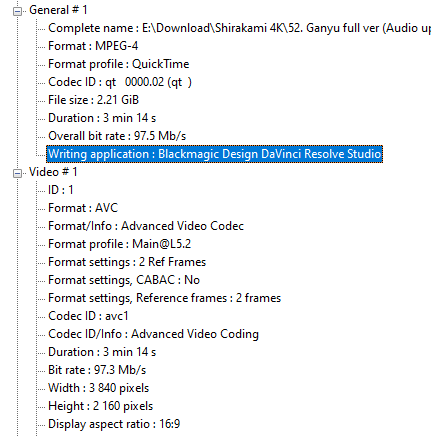The width and height of the screenshot is (431, 437).
Task: Select File size : 2.21 GiB row
Action: pyautogui.click(x=93, y=100)
